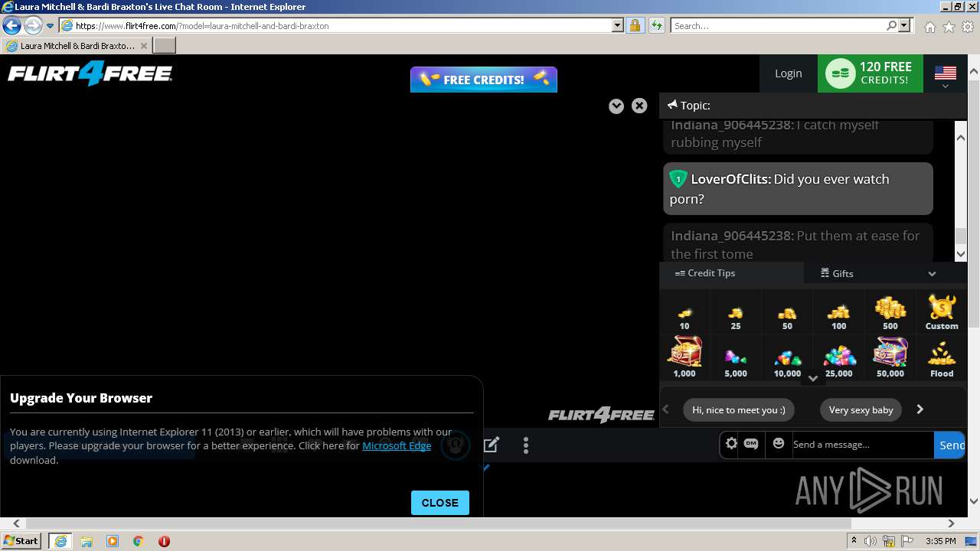The width and height of the screenshot is (980, 551).
Task: Go back with IE Back button
Action: tap(11, 25)
